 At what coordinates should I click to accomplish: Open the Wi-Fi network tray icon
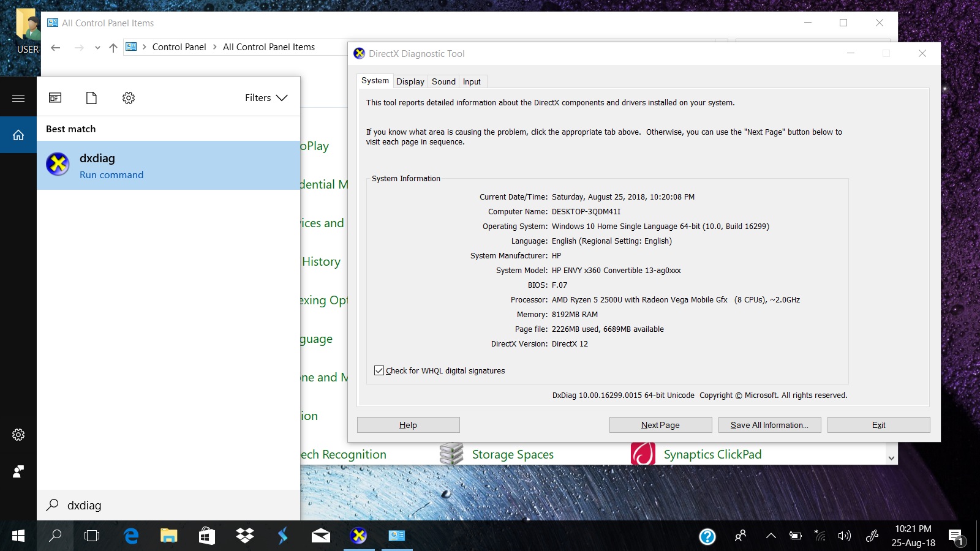(820, 536)
